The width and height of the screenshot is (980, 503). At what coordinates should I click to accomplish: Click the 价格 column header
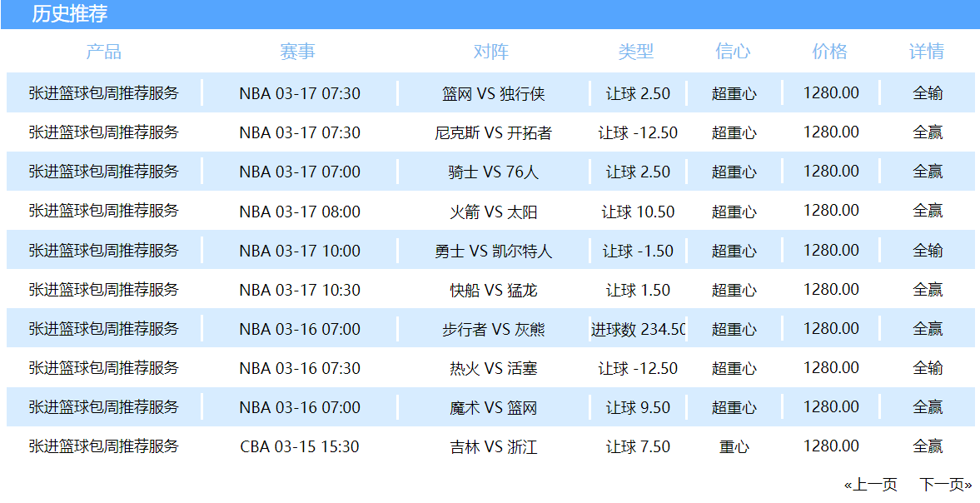click(x=830, y=52)
